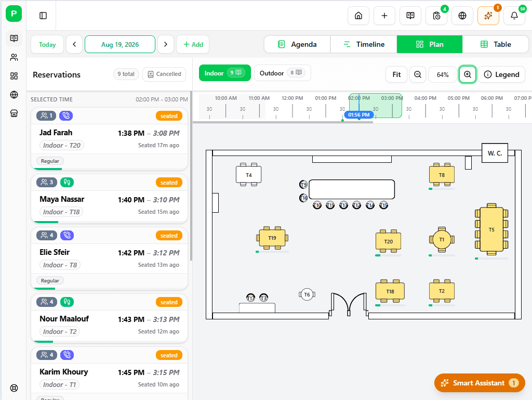Open Elie Sfeir reservation card
Image resolution: width=532 pixels, height=400 pixels.
pos(109,259)
